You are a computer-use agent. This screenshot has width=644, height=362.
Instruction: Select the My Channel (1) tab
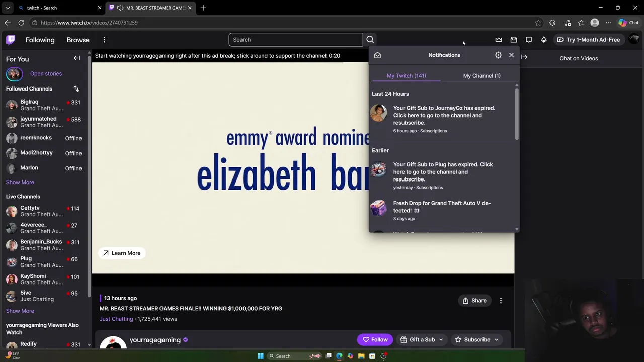[481, 76]
